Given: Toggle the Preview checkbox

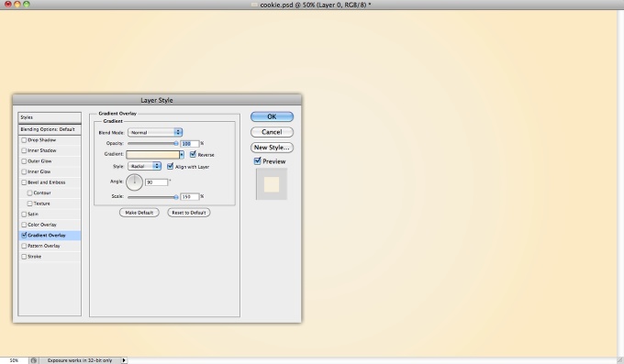Looking at the screenshot, I should (258, 161).
